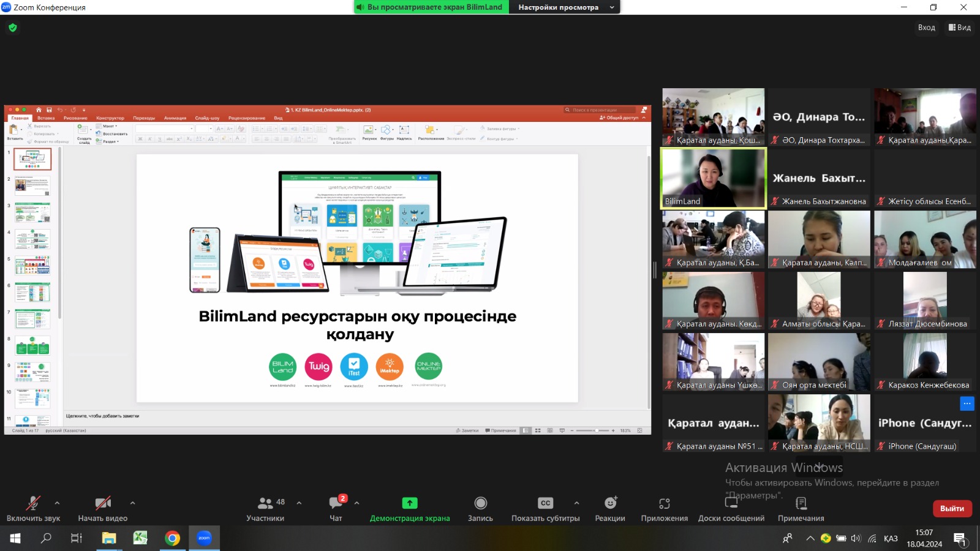Click the Zoom icon in the taskbar
980x551 pixels.
[x=204, y=538]
